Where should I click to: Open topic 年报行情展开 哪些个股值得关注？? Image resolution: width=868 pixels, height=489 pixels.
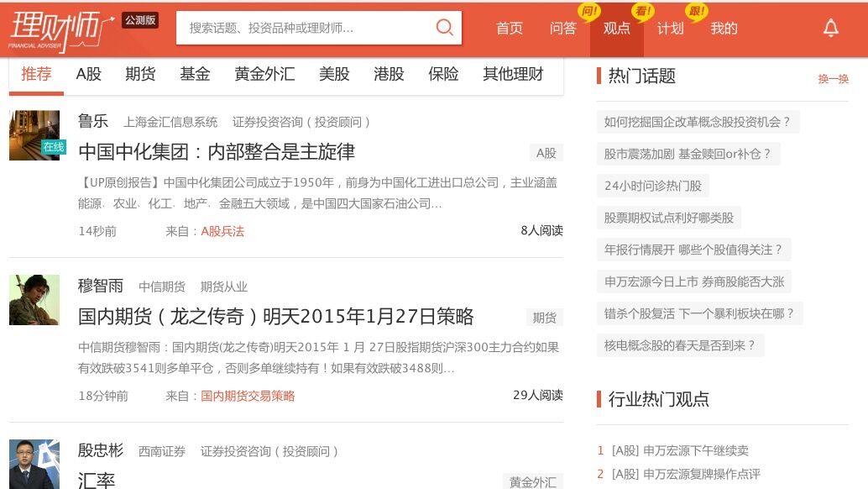693,250
